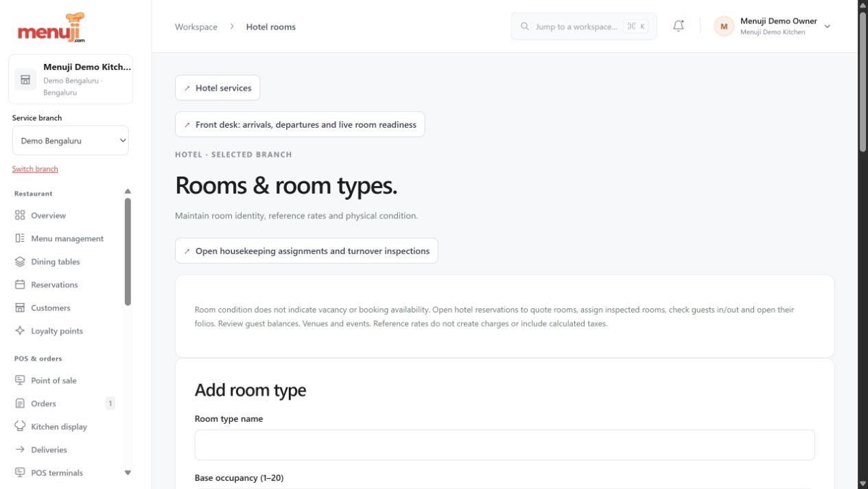Open the Hotel services link

tap(218, 88)
